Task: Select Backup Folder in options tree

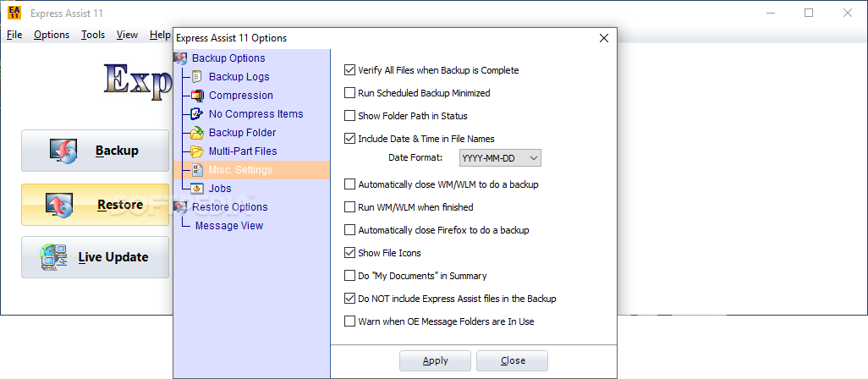Action: pos(243,133)
